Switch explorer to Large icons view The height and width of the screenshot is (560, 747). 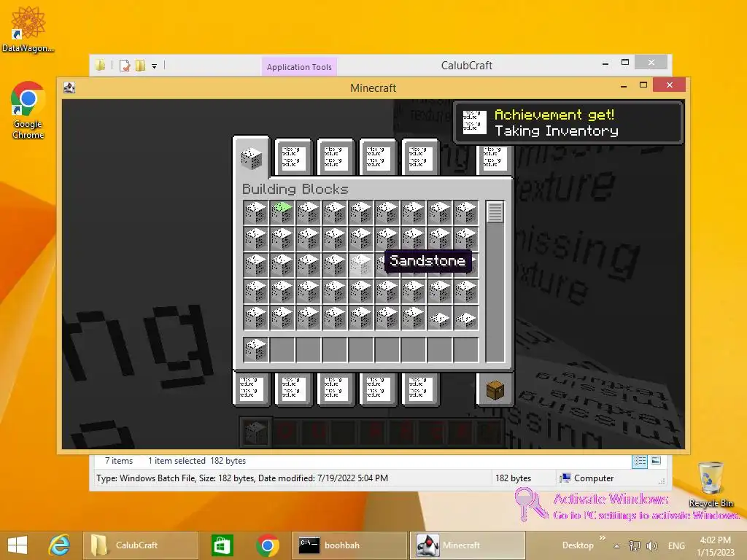656,461
